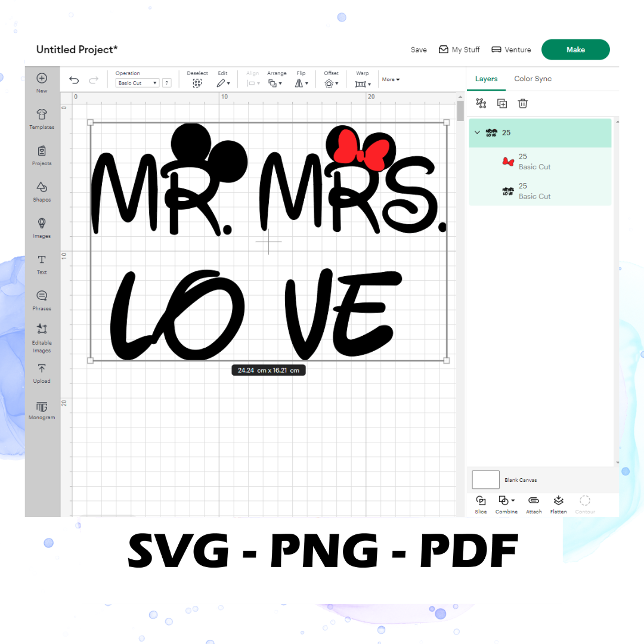Open the Shapes panel
Image resolution: width=644 pixels, height=644 pixels.
(x=42, y=192)
